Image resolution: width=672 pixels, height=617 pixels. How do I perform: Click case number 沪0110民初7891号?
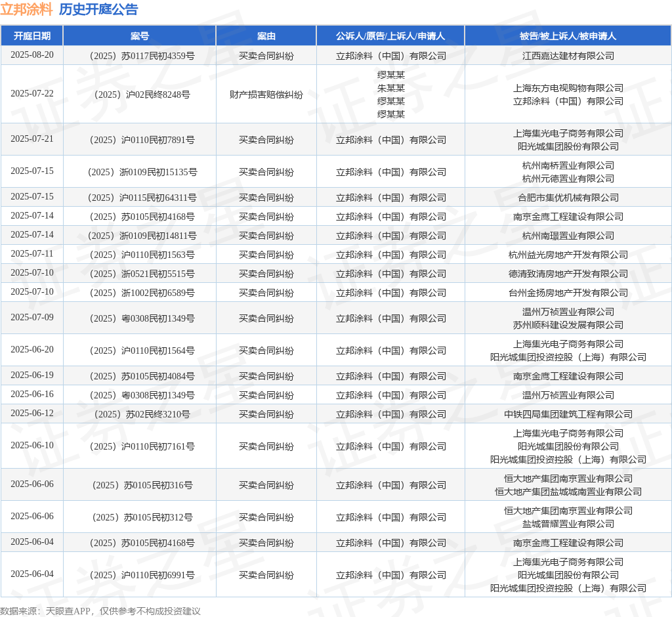(142, 140)
